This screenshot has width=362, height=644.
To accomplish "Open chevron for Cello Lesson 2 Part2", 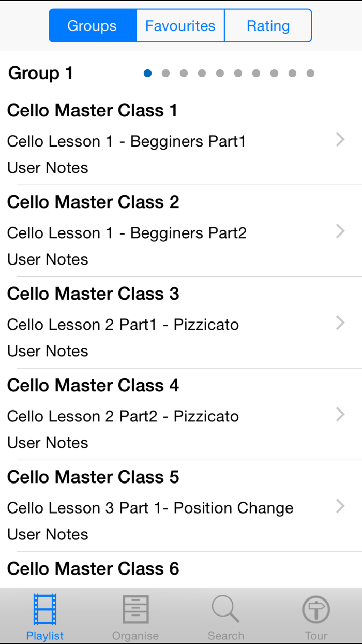I will 340,414.
